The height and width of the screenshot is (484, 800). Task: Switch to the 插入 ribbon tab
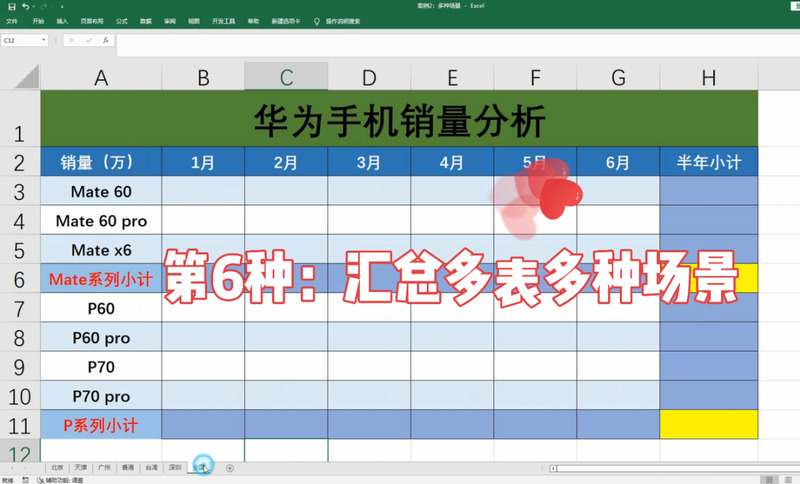tap(62, 21)
